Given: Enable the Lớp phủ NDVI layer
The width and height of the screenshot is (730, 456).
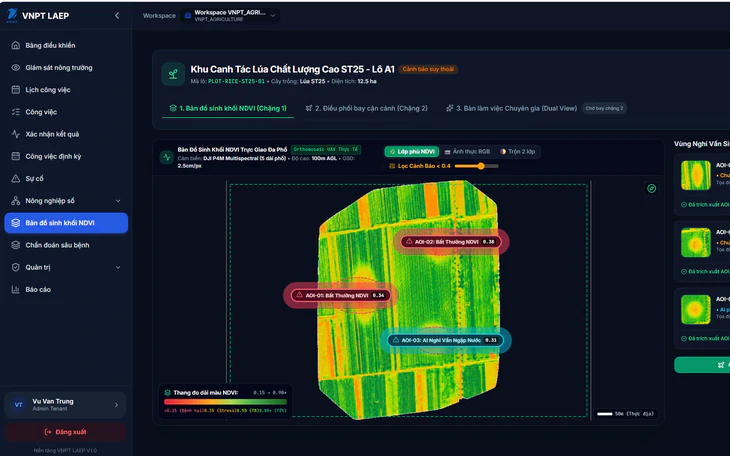Looking at the screenshot, I should (x=412, y=151).
